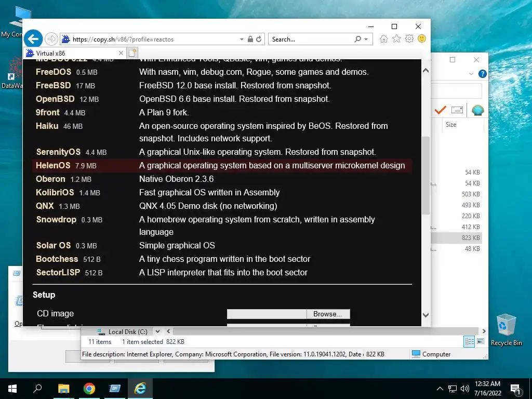Open search provider dropdown arrow

(366, 39)
